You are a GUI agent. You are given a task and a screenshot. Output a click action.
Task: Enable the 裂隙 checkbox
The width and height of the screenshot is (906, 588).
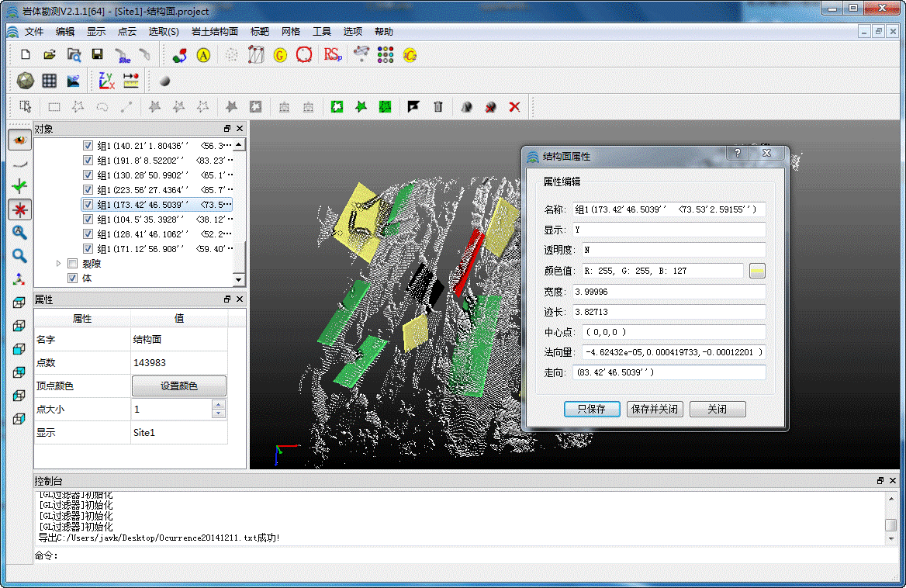(73, 264)
